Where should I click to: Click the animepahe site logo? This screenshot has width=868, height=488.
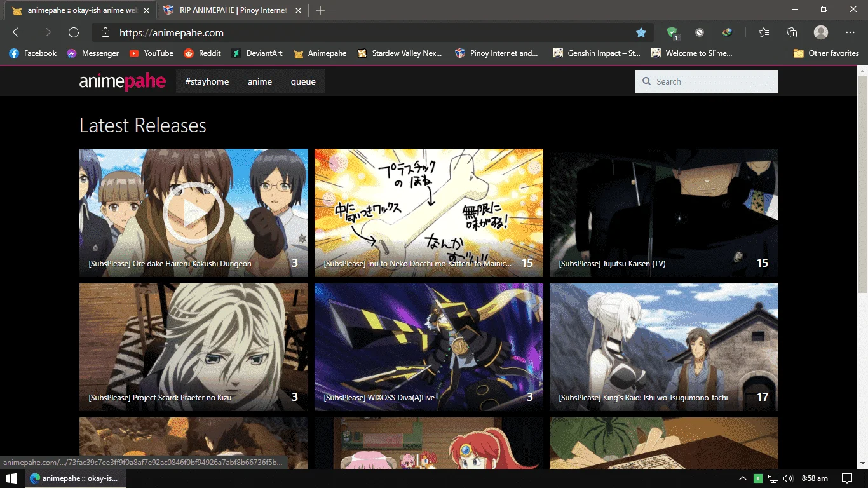[x=123, y=81]
